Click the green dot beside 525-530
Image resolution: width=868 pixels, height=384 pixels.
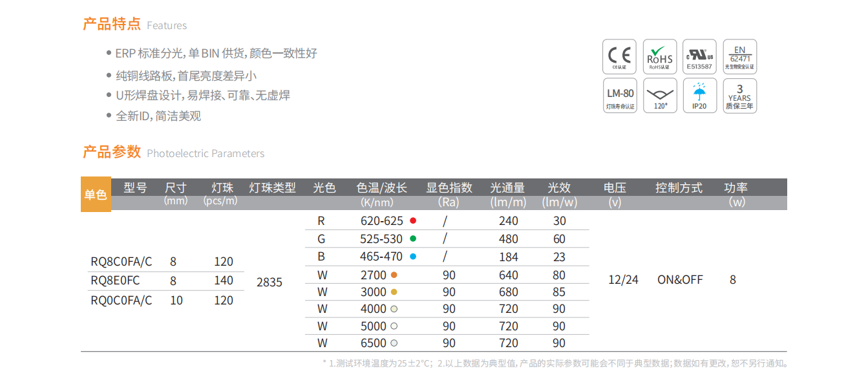pyautogui.click(x=412, y=239)
